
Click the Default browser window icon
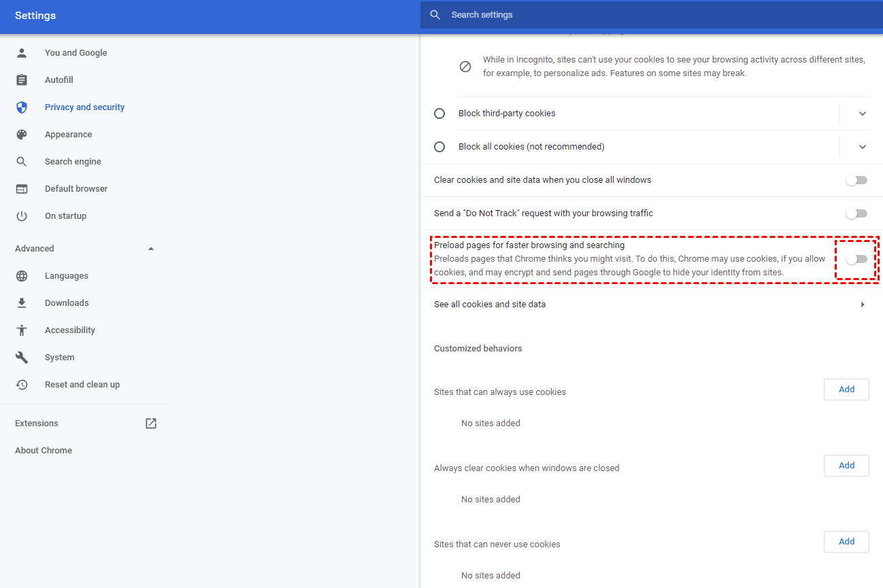pyautogui.click(x=22, y=189)
